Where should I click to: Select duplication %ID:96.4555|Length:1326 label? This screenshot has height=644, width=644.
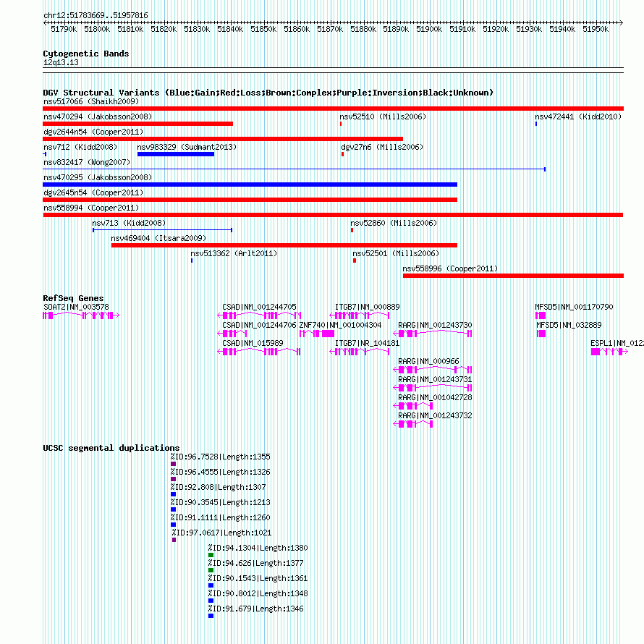pos(221,472)
